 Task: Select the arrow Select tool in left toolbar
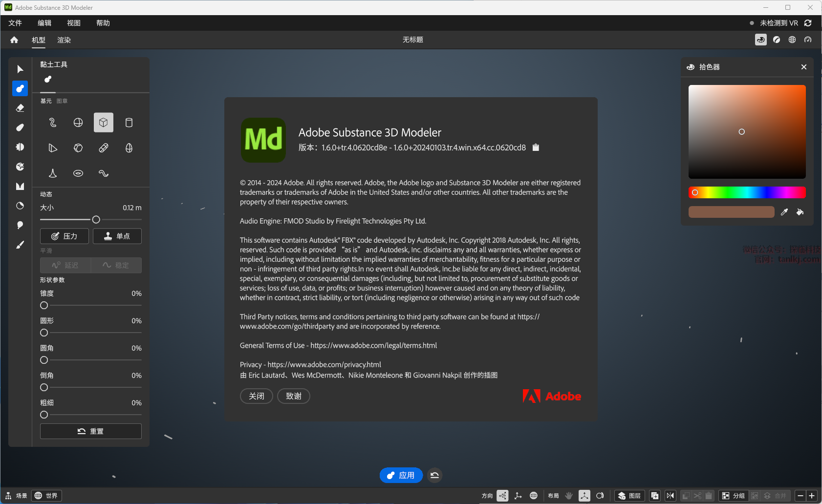tap(20, 69)
